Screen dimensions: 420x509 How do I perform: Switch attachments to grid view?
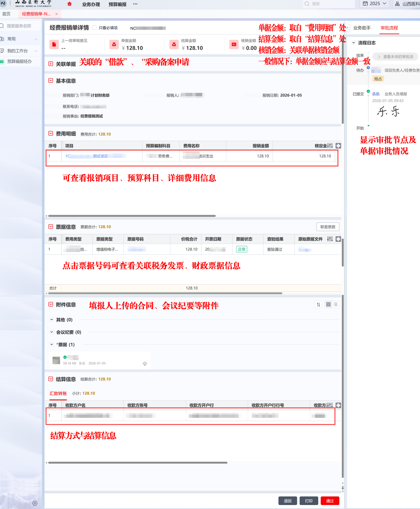[x=328, y=304]
